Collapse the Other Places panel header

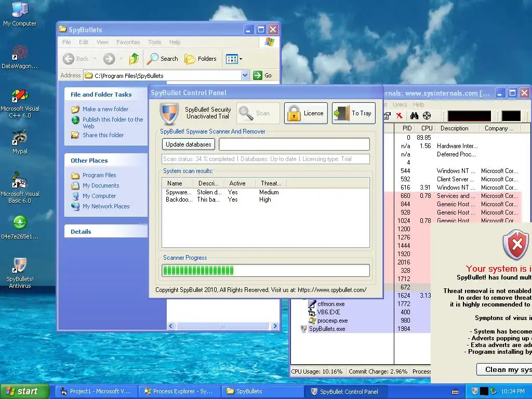coord(106,160)
